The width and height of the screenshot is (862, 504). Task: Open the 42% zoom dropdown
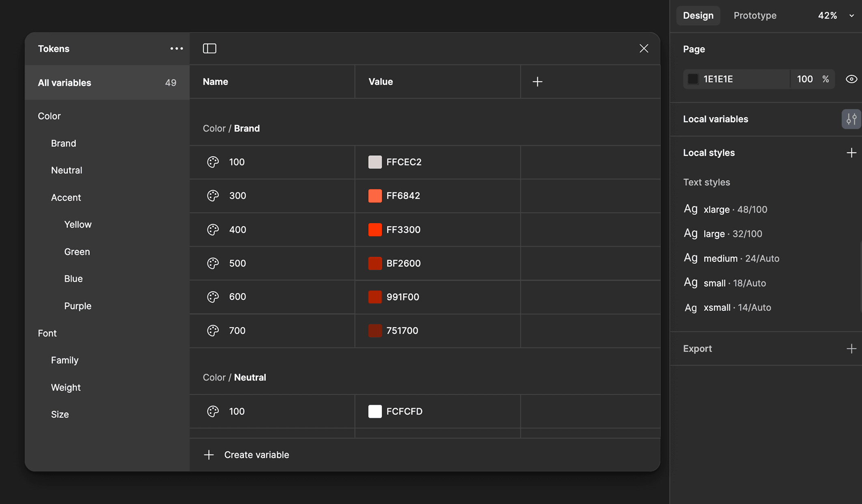click(851, 15)
